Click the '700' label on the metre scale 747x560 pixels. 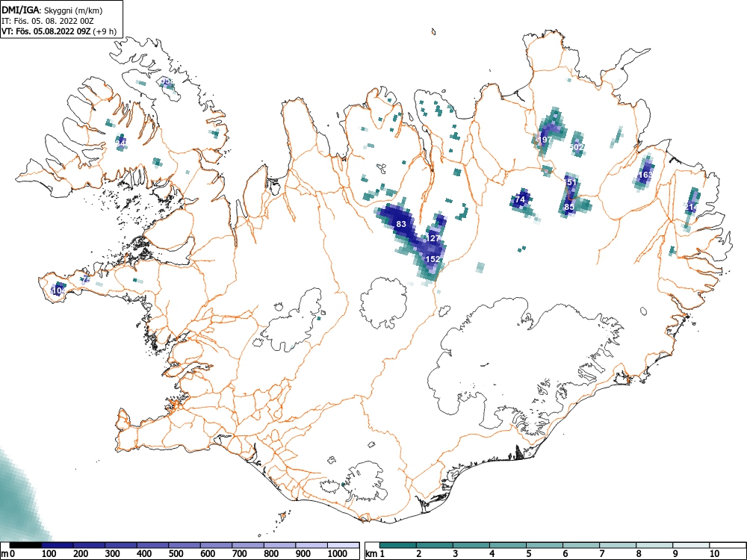pyautogui.click(x=239, y=554)
